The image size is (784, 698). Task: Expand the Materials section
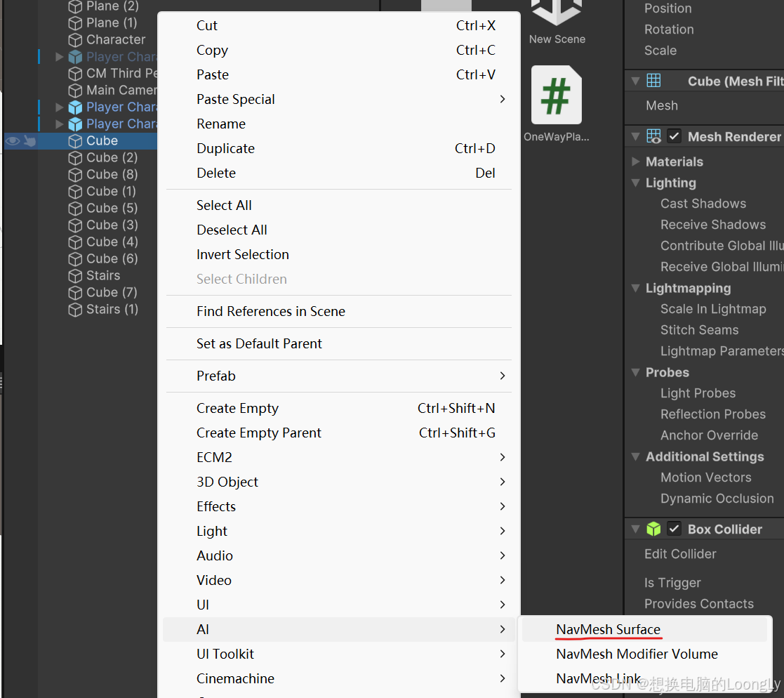pos(635,162)
